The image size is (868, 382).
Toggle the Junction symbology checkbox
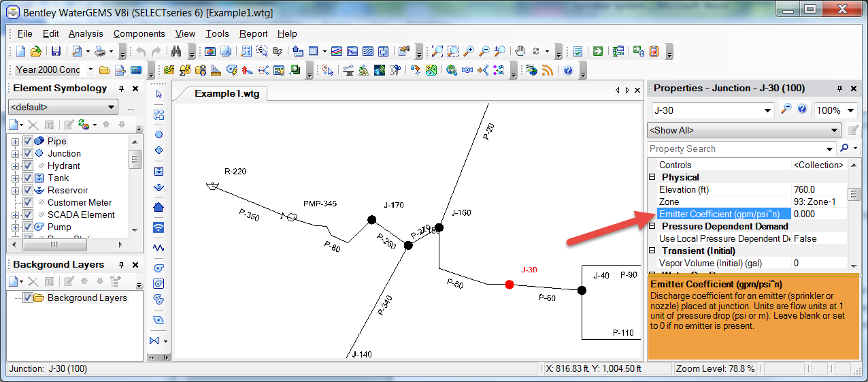(x=28, y=153)
